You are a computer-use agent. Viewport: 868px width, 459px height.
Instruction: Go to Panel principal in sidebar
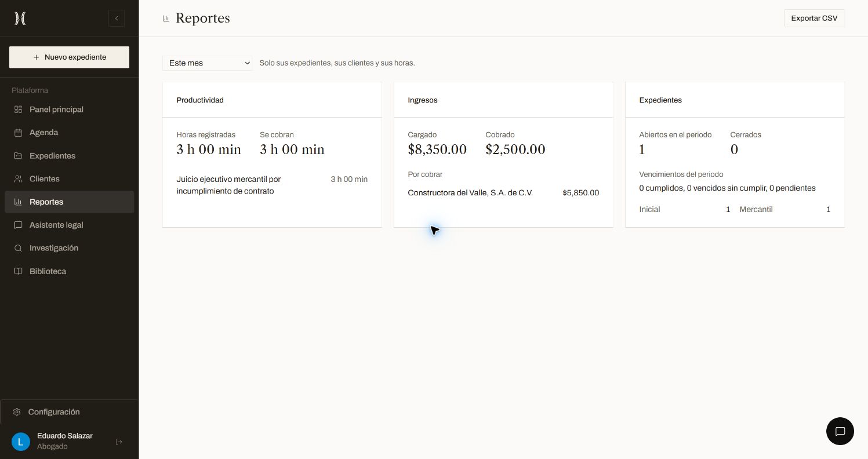click(x=69, y=110)
